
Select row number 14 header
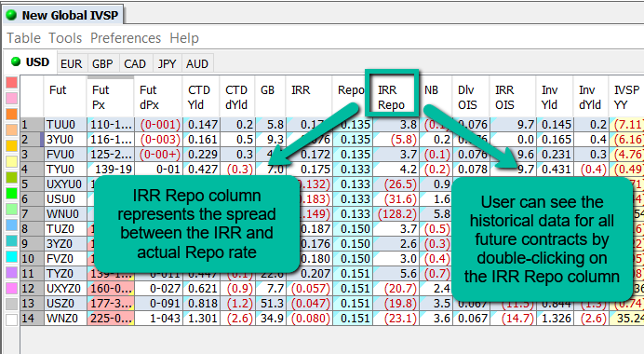(32, 319)
